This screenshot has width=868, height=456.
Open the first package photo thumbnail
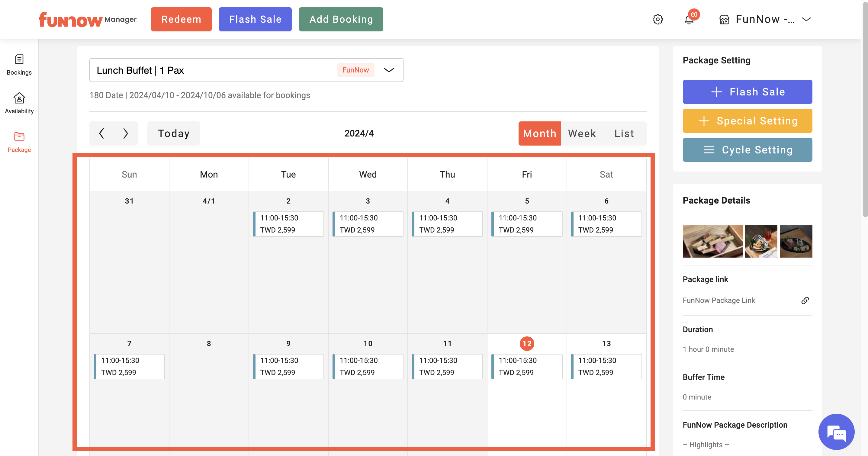[x=712, y=241]
